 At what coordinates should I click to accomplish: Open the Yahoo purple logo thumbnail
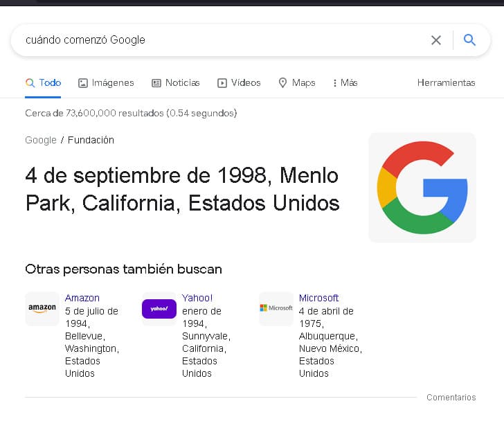(x=159, y=309)
